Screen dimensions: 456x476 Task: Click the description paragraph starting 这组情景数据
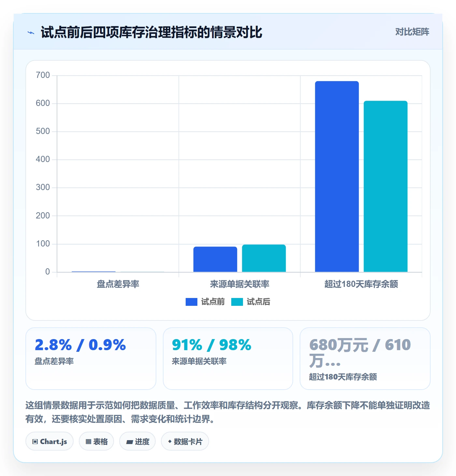pyautogui.click(x=228, y=412)
